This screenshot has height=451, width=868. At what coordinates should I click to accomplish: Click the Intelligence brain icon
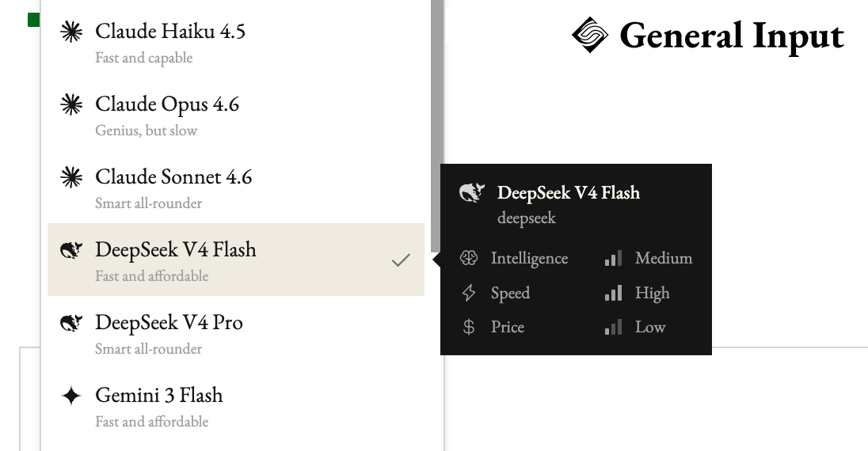(469, 258)
